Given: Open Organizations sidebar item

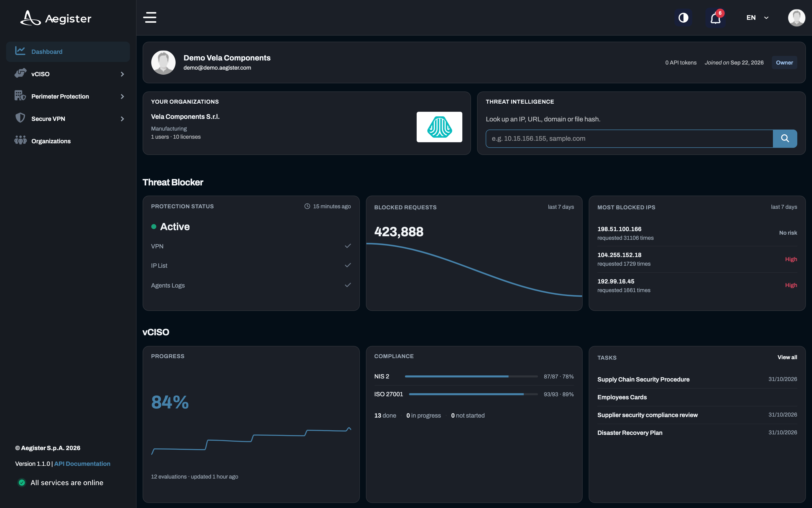Looking at the screenshot, I should click(68, 141).
